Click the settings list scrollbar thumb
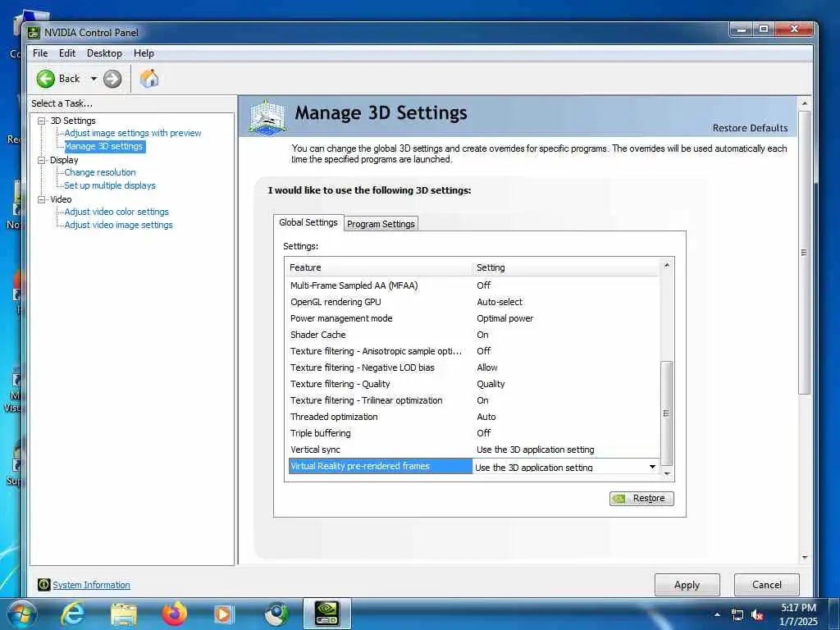The height and width of the screenshot is (630, 840). (667, 413)
